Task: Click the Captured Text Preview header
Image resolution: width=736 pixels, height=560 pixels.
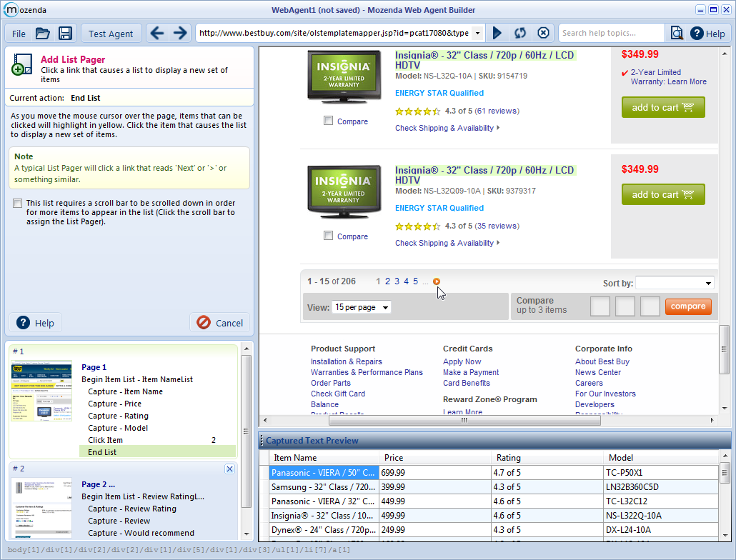Action: [x=494, y=441]
